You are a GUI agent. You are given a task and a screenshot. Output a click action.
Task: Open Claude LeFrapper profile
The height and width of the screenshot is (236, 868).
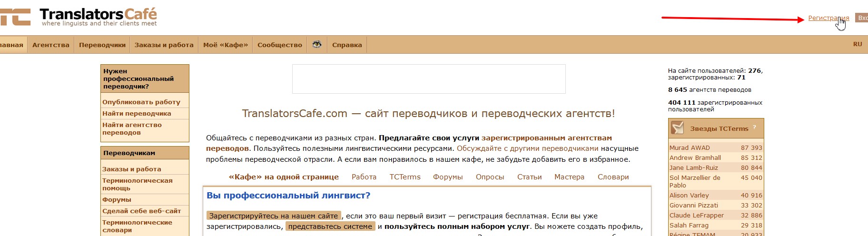(x=697, y=215)
